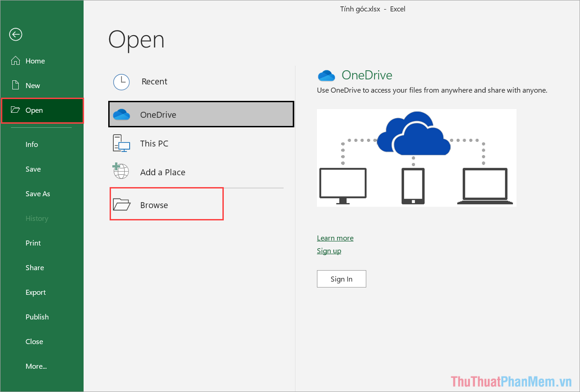This screenshot has width=580, height=392.
Task: Expand the More... options
Action: point(36,366)
